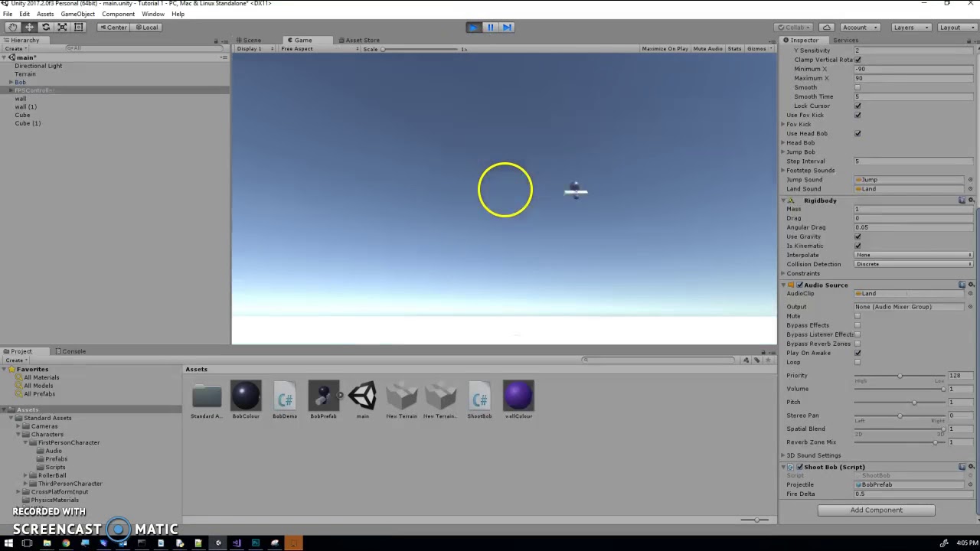Toggle Is Kinematic on Rigidbody

pos(857,246)
